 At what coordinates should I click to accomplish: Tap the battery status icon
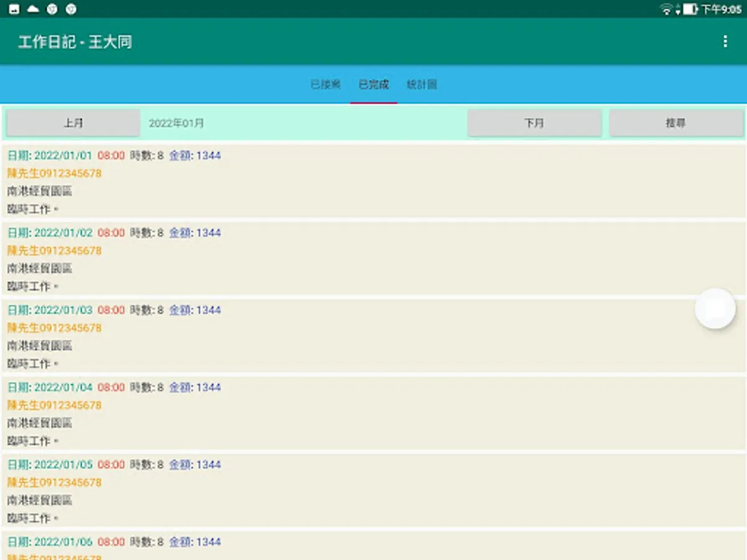click(690, 9)
